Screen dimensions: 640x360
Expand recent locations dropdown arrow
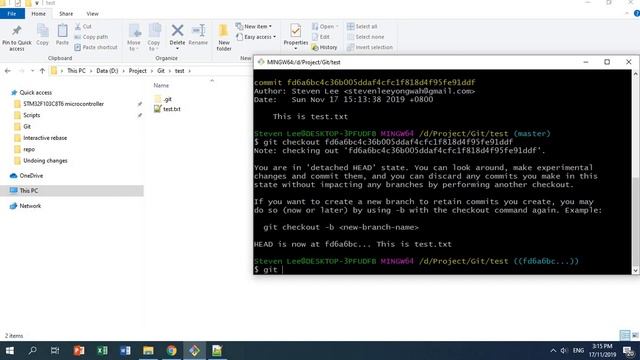coord(32,71)
